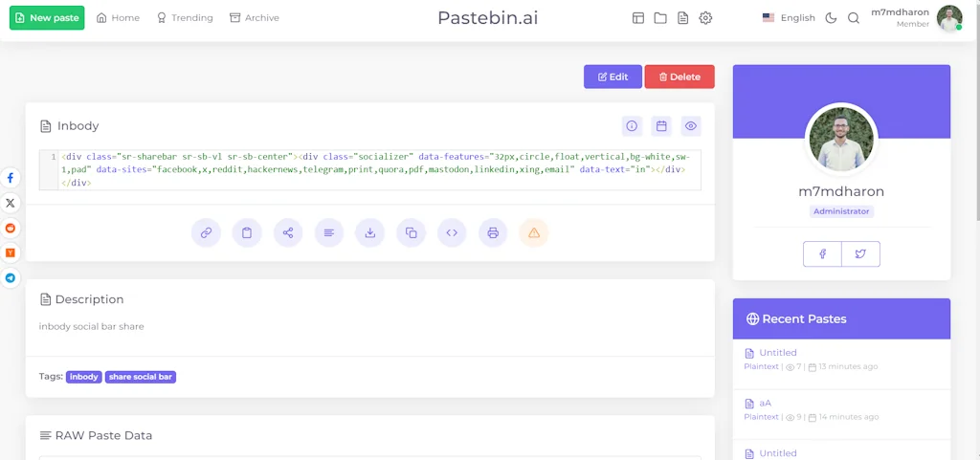980x460 pixels.
Task: Show paste date calendar icon
Action: click(661, 126)
